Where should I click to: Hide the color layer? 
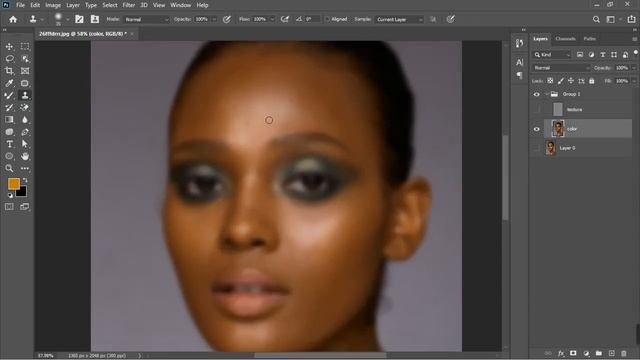537,129
